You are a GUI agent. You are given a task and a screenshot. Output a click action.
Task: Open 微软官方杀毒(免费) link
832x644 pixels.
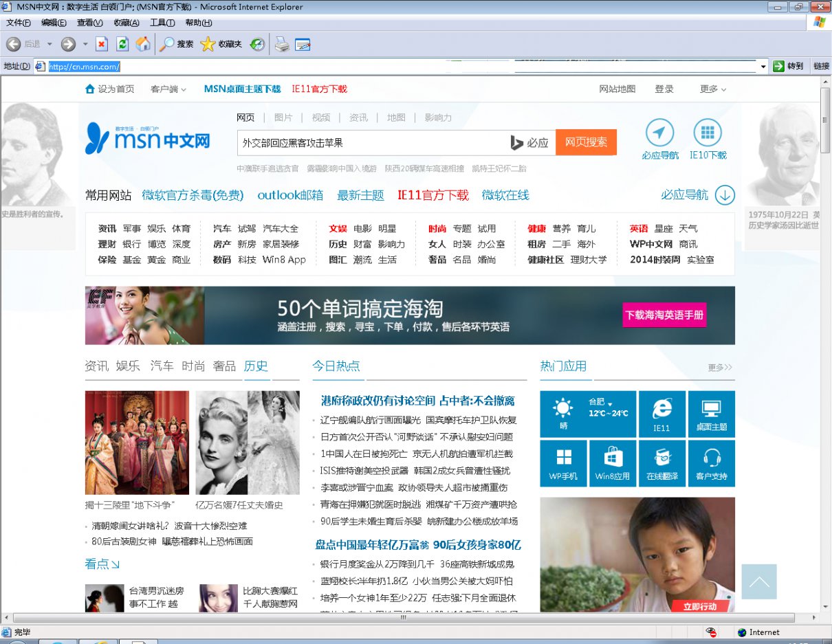pyautogui.click(x=193, y=195)
